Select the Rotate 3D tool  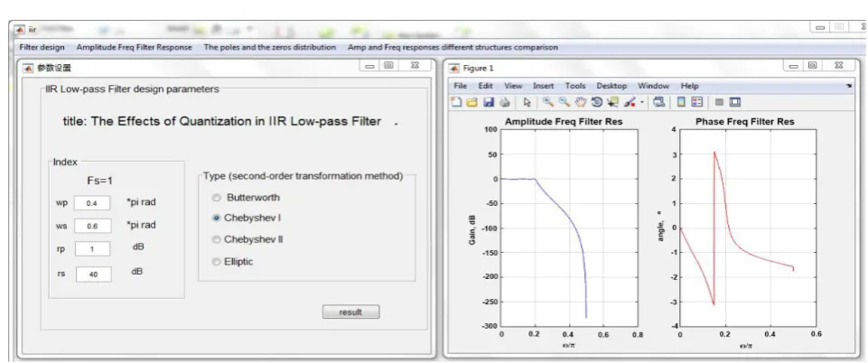point(596,102)
